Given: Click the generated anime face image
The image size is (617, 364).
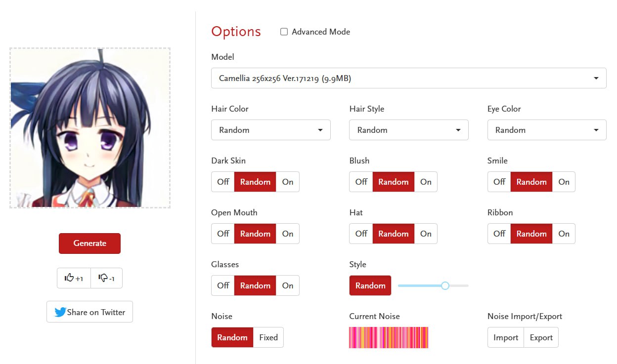Looking at the screenshot, I should tap(90, 128).
